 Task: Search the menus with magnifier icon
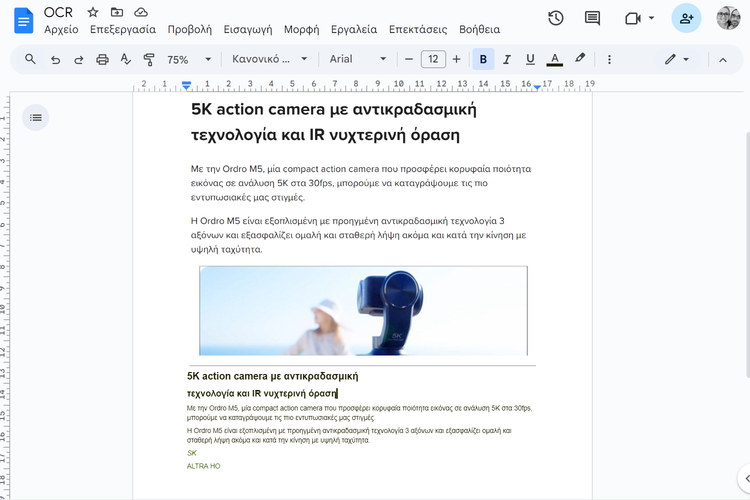(x=30, y=59)
